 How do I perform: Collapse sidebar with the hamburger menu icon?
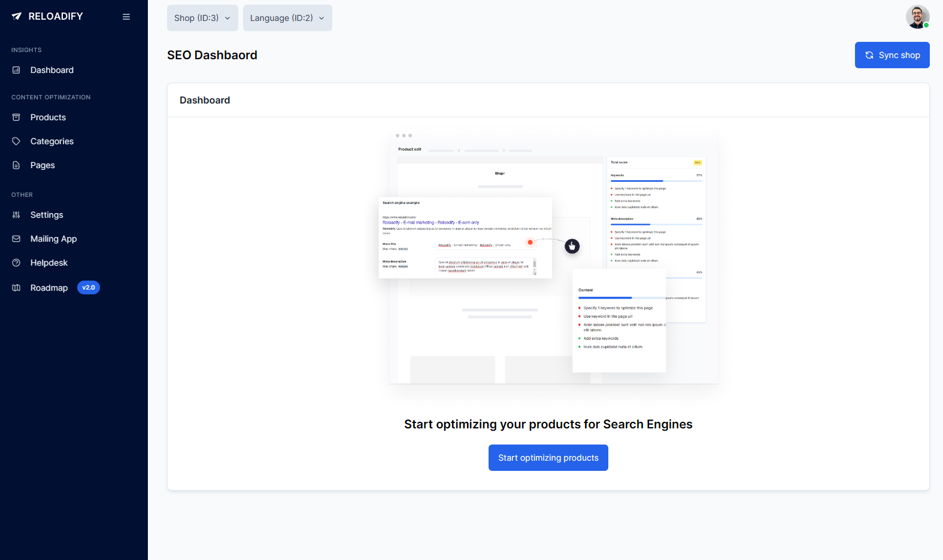[126, 17]
